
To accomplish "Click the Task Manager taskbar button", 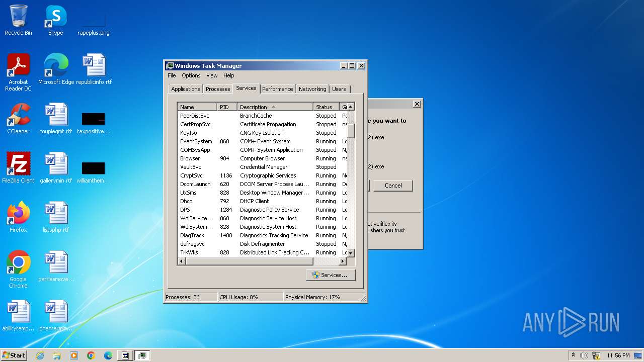I will pyautogui.click(x=142, y=355).
